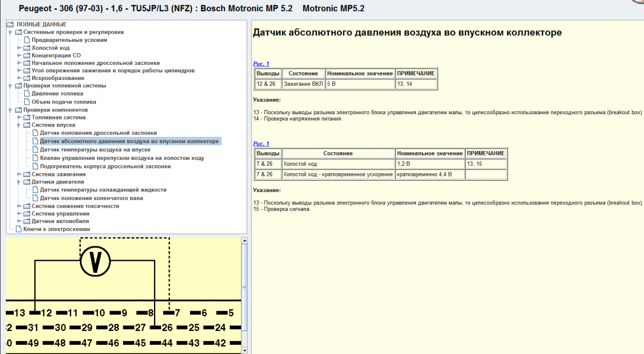Screen dimensions: 644x354
Task: Click the folder icon of Система управления
Action: pos(27,213)
